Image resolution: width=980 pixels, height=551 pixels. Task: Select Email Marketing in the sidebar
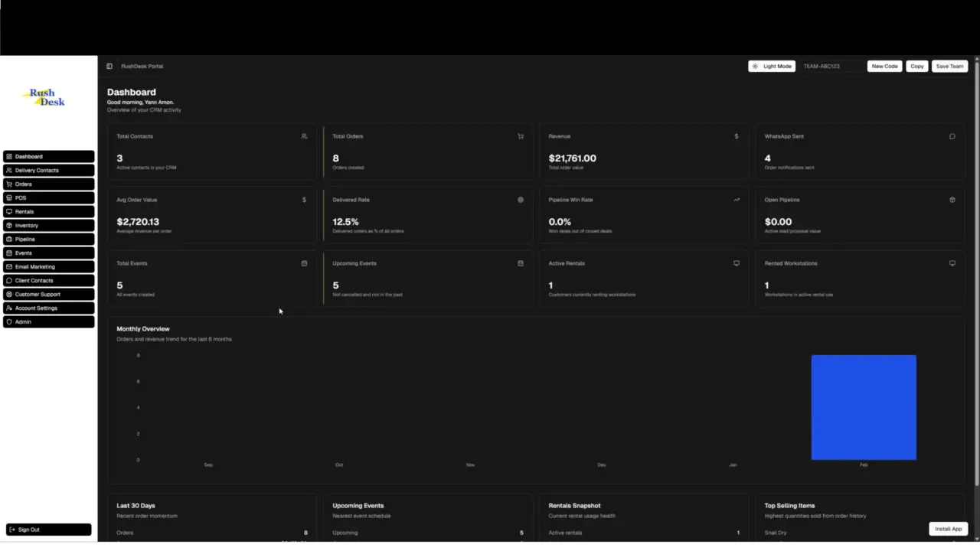click(48, 266)
